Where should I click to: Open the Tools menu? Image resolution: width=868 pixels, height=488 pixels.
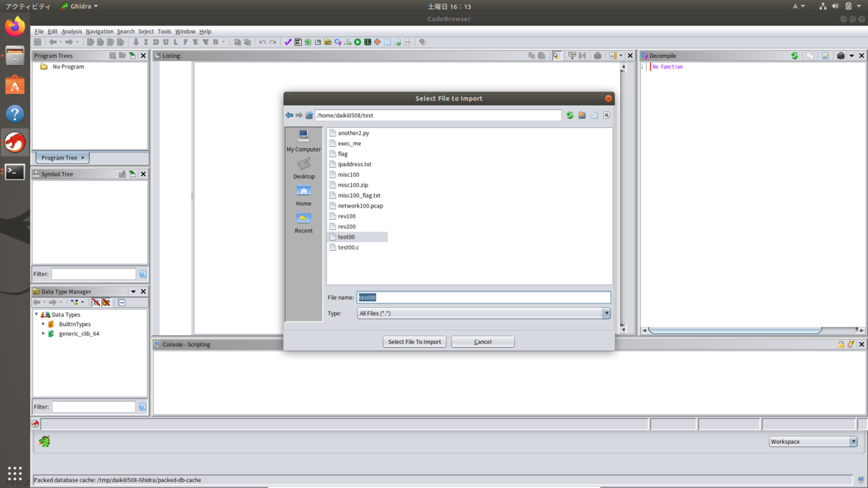coord(164,32)
